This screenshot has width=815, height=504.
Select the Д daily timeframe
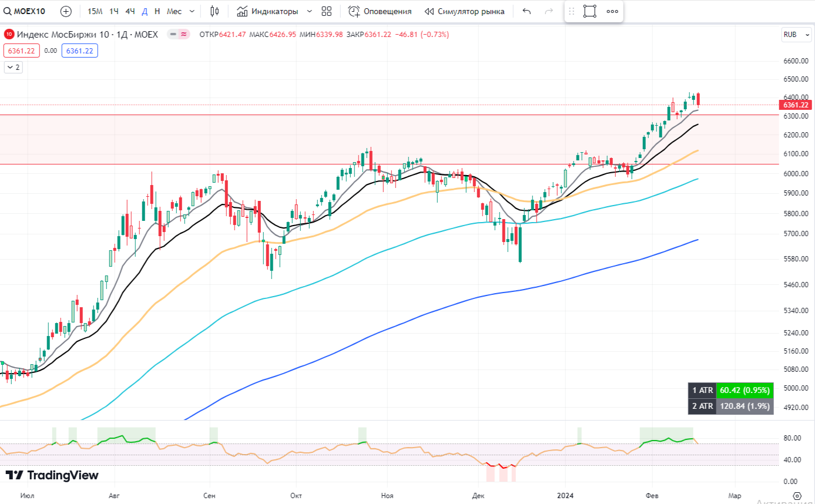(145, 11)
